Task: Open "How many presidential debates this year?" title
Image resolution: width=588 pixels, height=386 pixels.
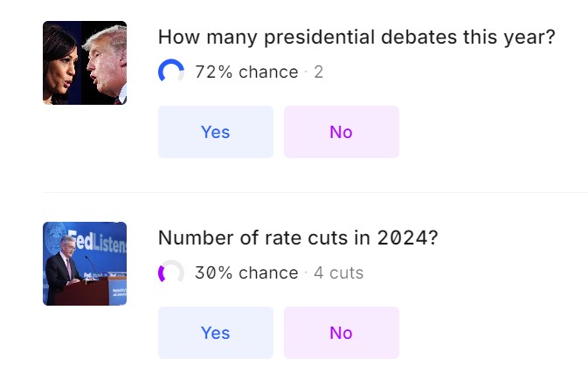Action: [356, 38]
